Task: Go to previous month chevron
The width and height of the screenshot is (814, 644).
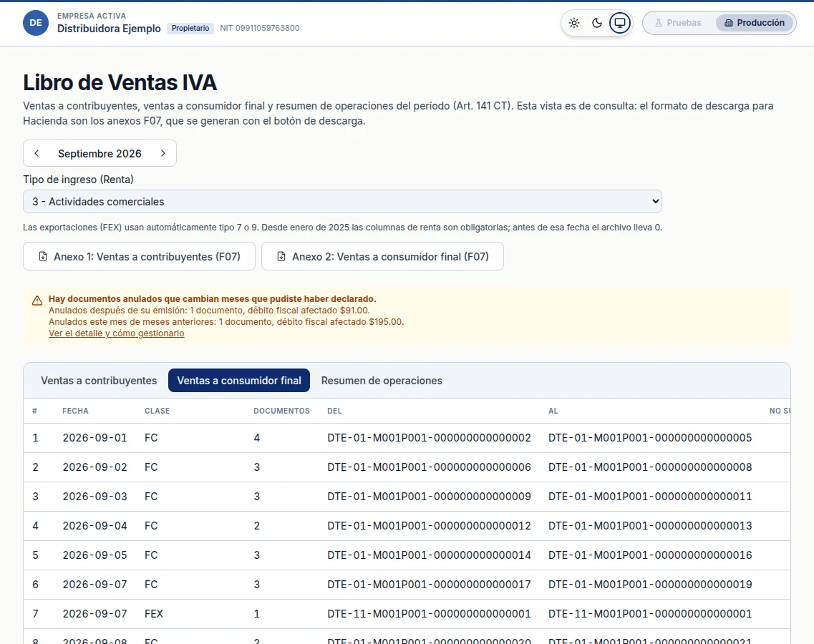Action: (37, 153)
